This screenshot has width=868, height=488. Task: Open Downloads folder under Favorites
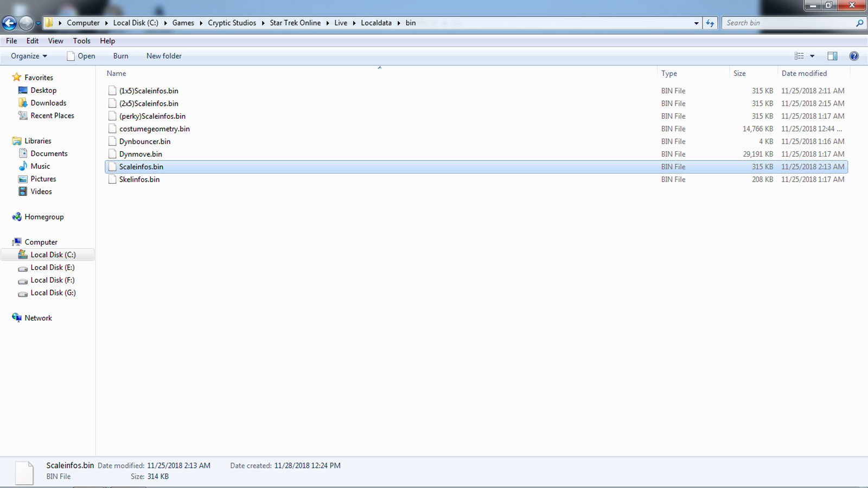pos(48,103)
